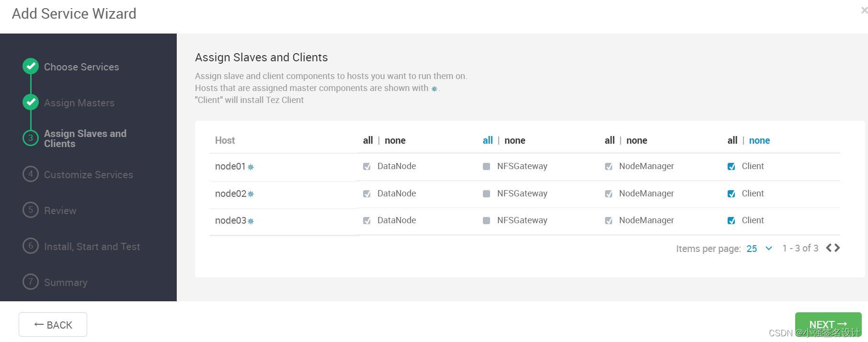Click the Assign Masters green check icon
Image resolution: width=868 pixels, height=342 pixels.
click(31, 102)
